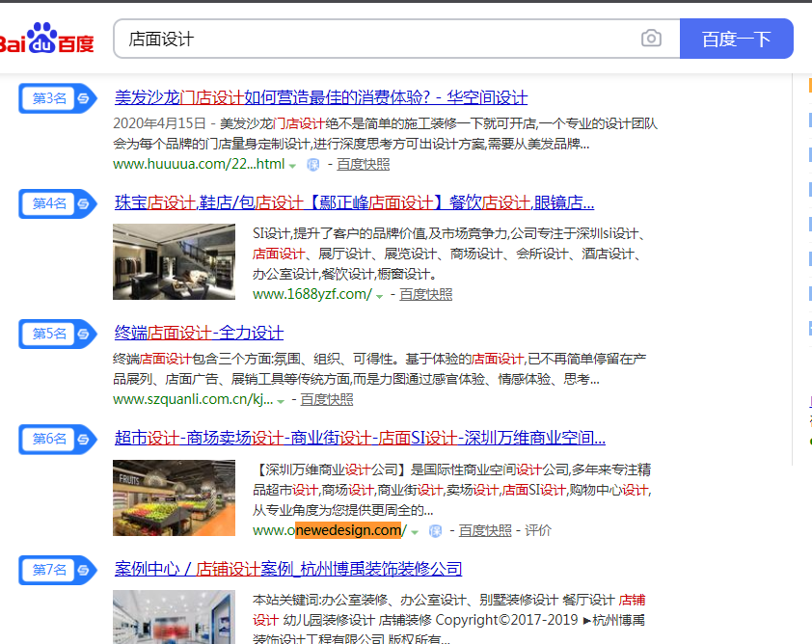The image size is (812, 644).
Task: Click the security badge icon beside onewedesign.com
Action: click(436, 531)
